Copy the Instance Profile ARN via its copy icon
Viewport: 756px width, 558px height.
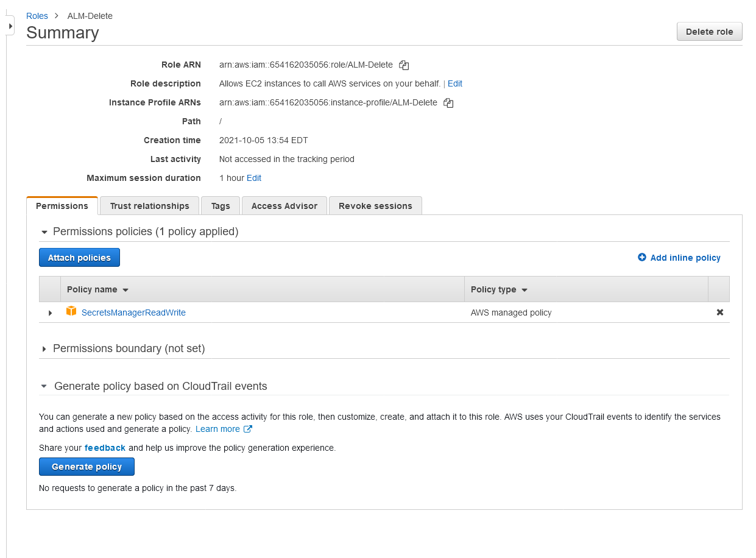click(x=448, y=102)
